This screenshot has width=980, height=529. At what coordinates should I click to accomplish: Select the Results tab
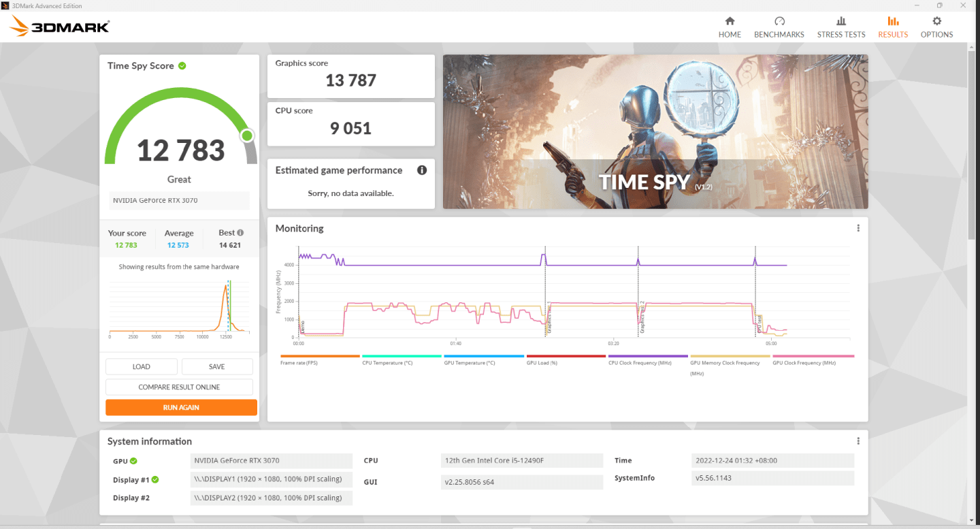892,27
